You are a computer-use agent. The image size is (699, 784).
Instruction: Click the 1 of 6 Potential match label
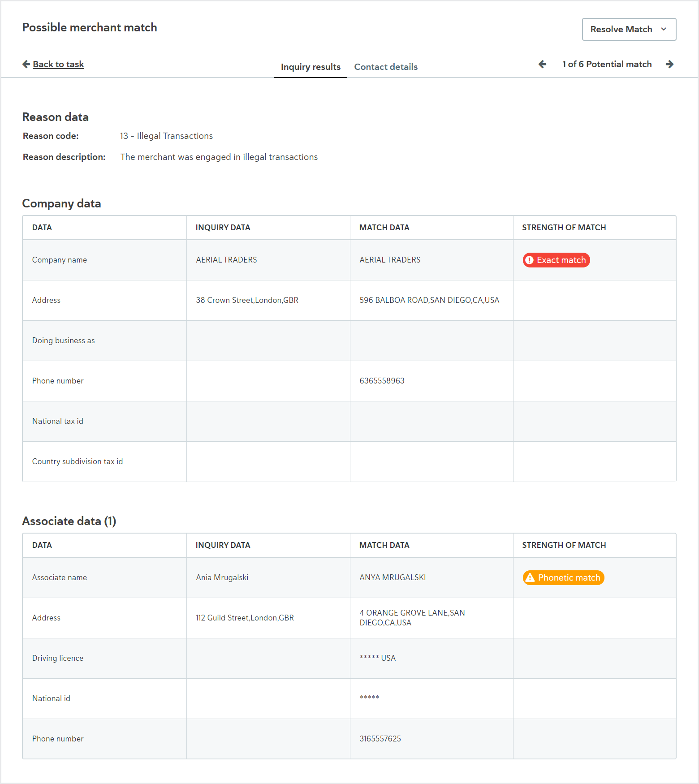(607, 64)
